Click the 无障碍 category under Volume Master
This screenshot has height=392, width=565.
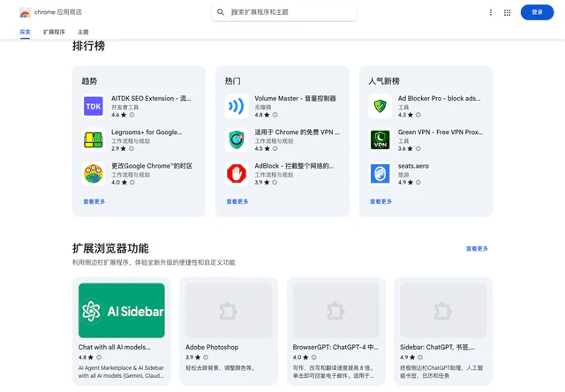tap(263, 107)
